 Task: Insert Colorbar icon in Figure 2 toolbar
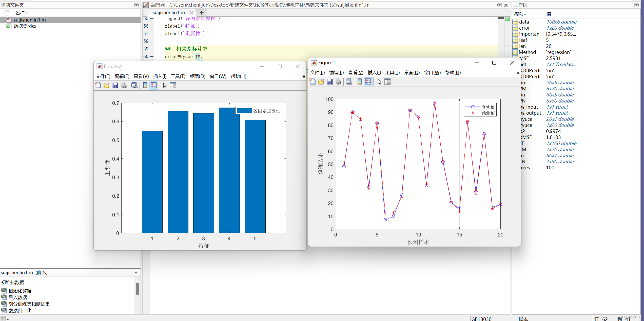[145, 86]
